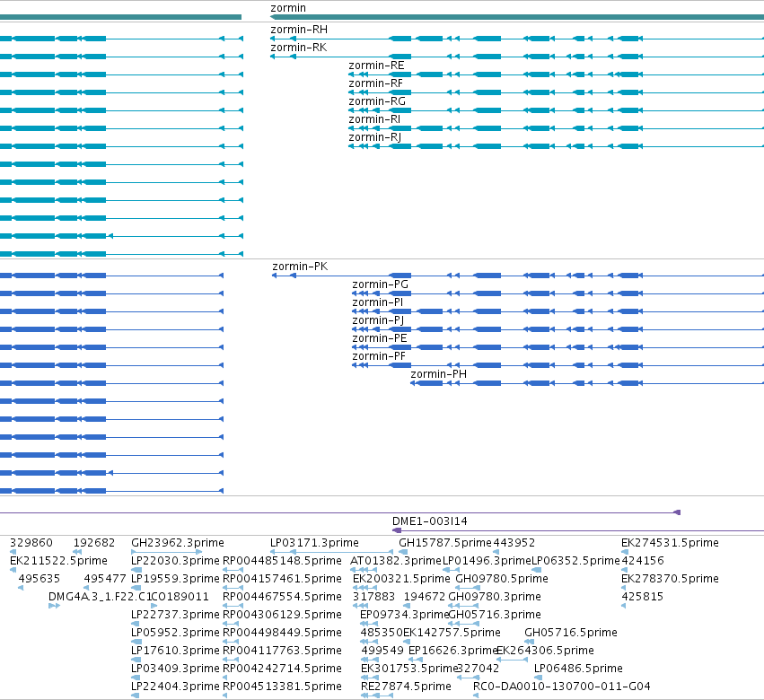Click the EK142757.5prime label
The width and height of the screenshot is (764, 700).
(x=452, y=634)
